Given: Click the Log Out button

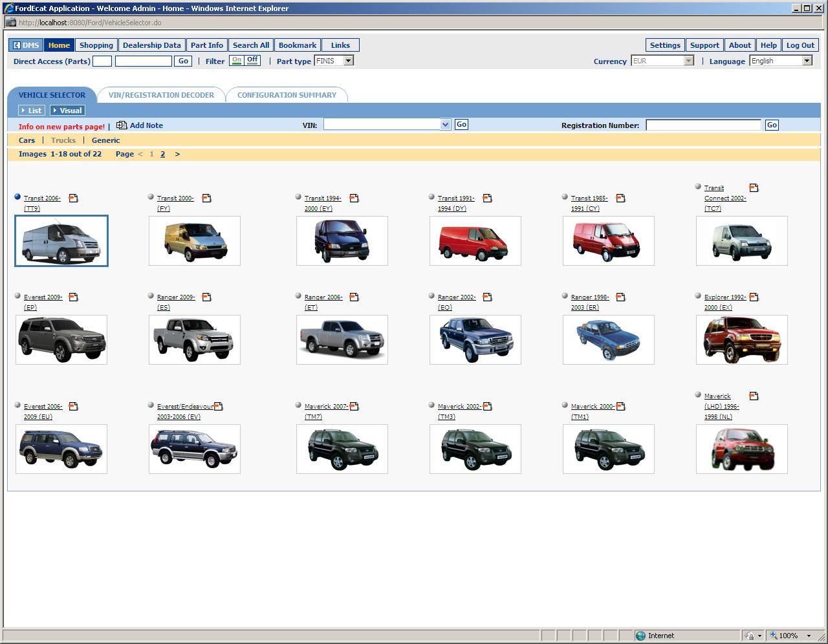Looking at the screenshot, I should tap(800, 45).
